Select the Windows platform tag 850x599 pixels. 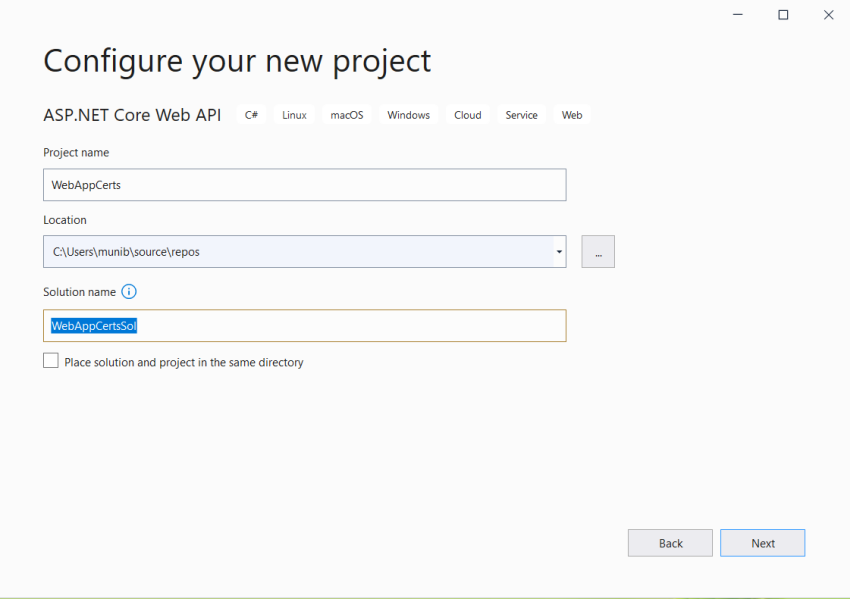[x=408, y=114]
